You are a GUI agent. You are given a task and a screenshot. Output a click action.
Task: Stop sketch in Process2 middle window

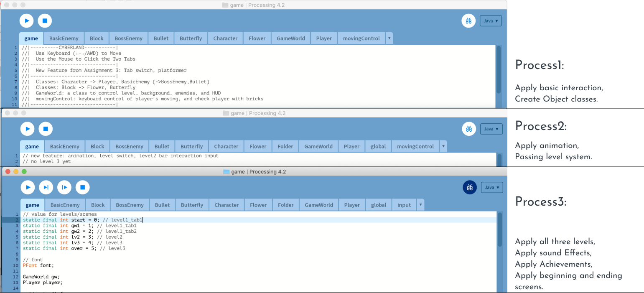(x=46, y=129)
